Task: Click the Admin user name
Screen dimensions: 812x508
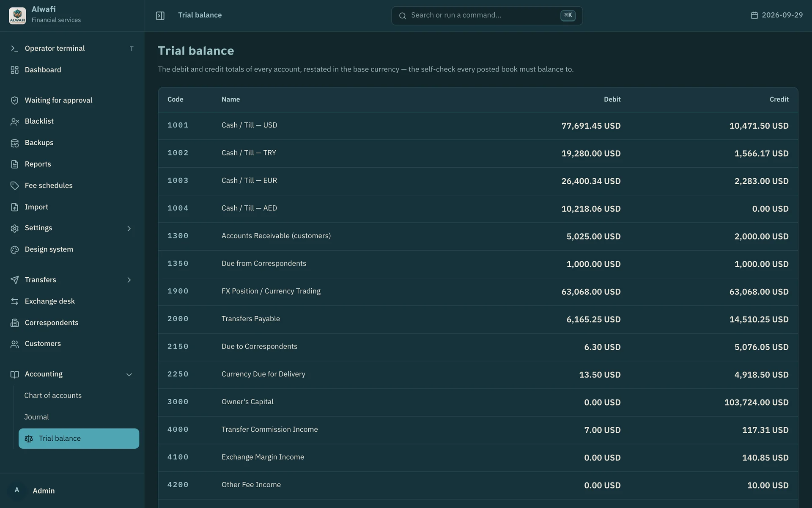Action: 44,491
